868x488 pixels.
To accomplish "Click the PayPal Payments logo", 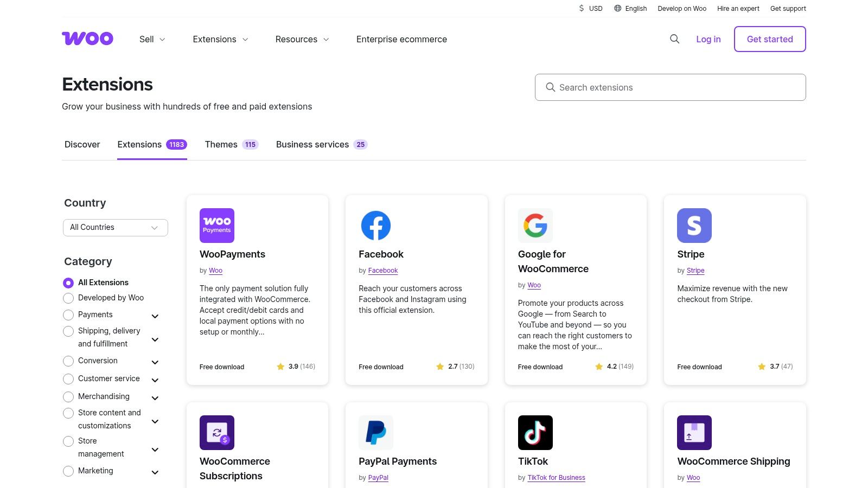I will (376, 433).
